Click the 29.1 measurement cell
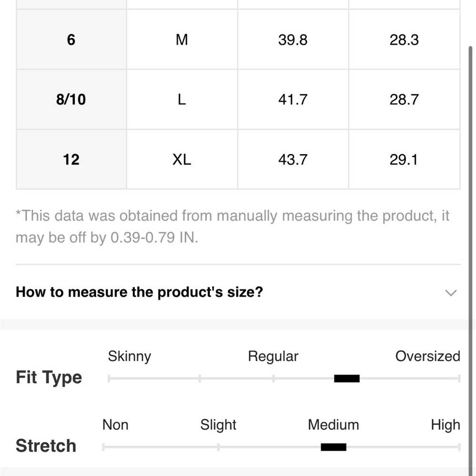Image resolution: width=476 pixels, height=476 pixels. [404, 159]
